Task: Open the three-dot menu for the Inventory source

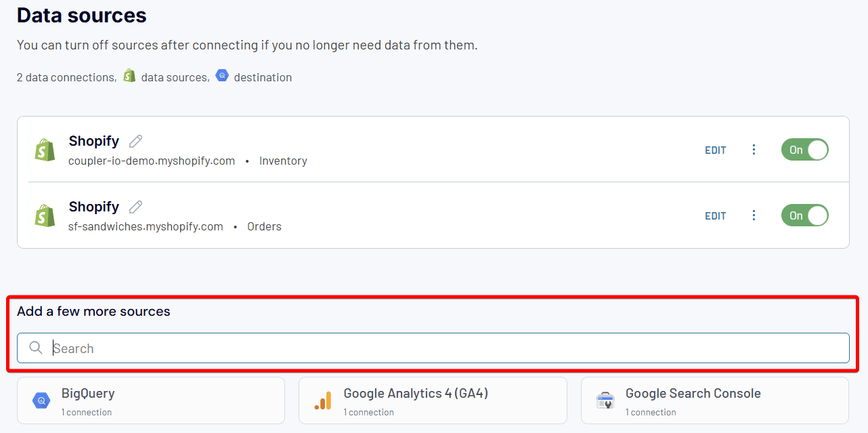Action: [754, 150]
